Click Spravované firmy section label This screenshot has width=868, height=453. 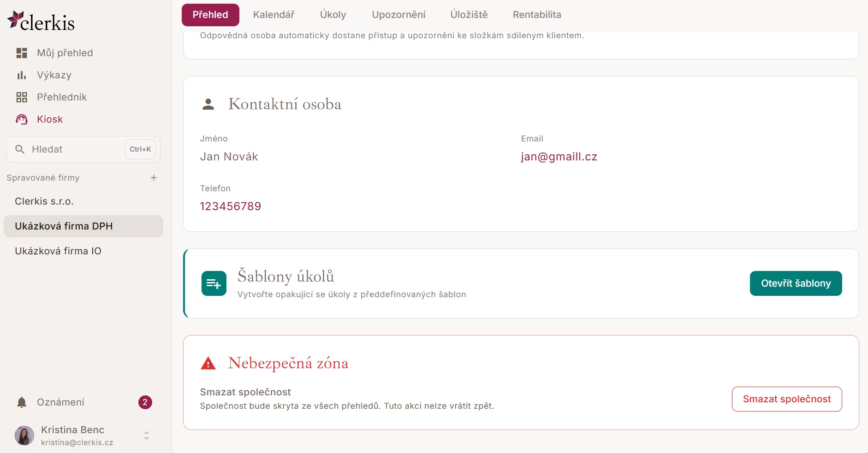(43, 178)
